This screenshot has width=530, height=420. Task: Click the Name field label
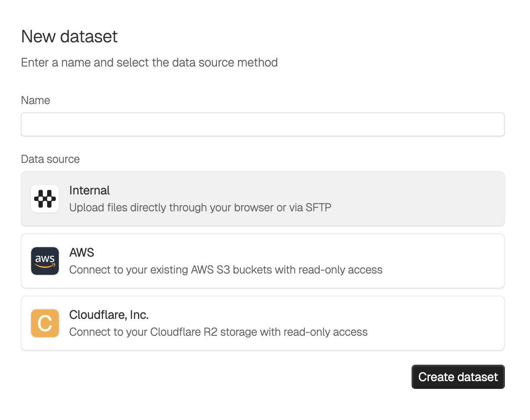[x=35, y=100]
